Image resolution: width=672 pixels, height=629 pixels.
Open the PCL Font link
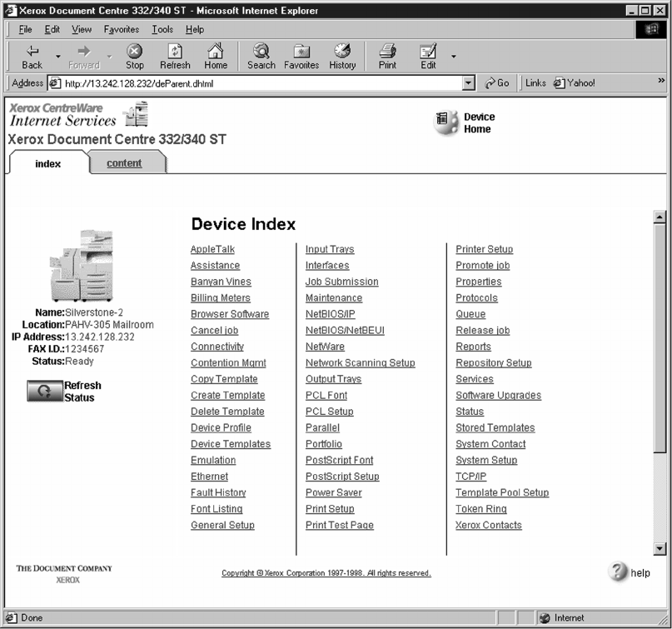coord(326,396)
